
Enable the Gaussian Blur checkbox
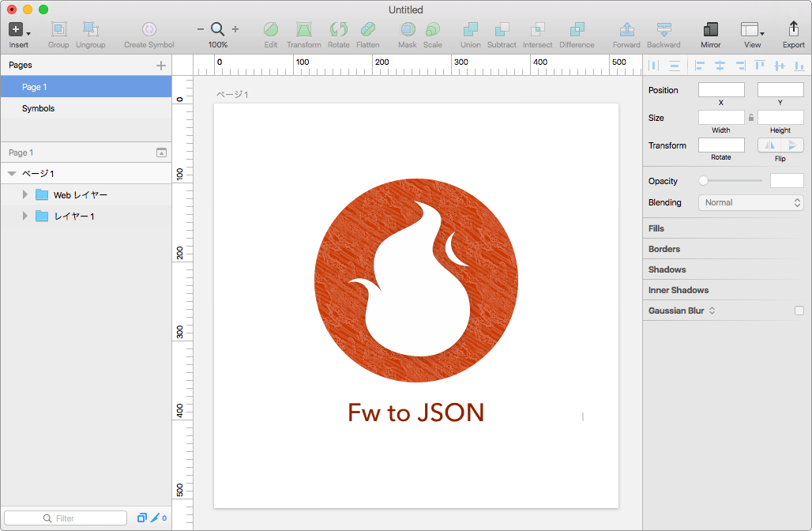tap(799, 311)
